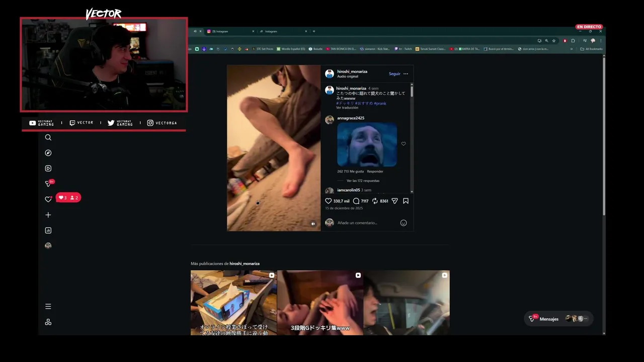Click the create new post plus icon
The image size is (644, 362).
48,215
